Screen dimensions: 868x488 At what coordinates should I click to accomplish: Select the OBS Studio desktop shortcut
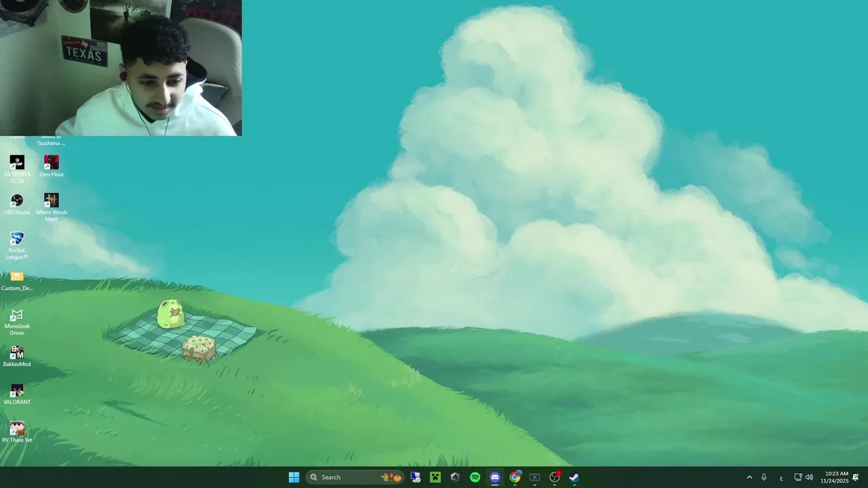[17, 204]
